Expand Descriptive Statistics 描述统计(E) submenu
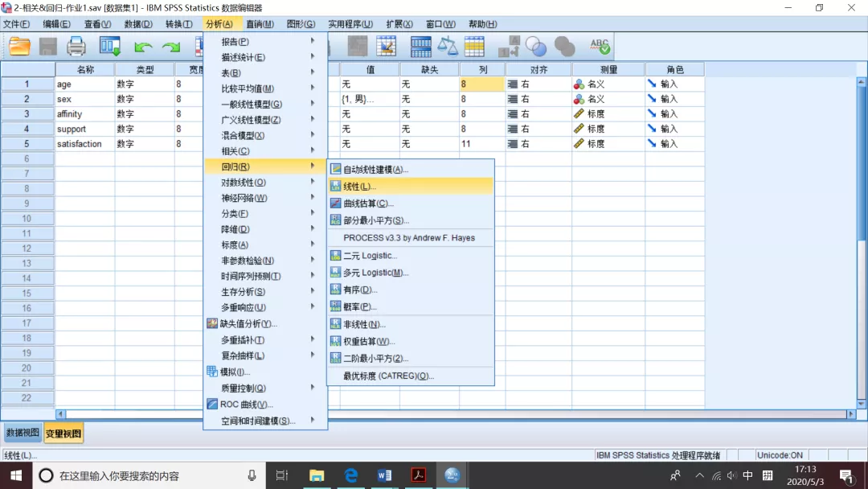 [x=266, y=57]
